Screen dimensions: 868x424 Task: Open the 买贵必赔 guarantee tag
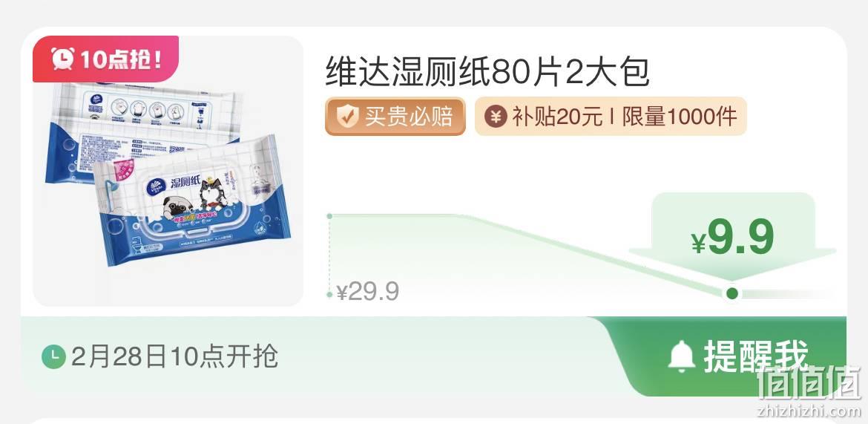click(x=395, y=117)
